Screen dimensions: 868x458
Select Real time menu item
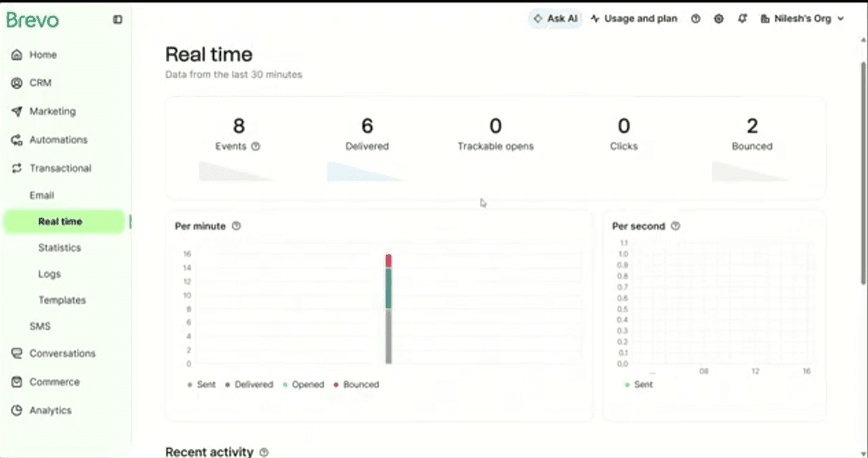[65, 221]
